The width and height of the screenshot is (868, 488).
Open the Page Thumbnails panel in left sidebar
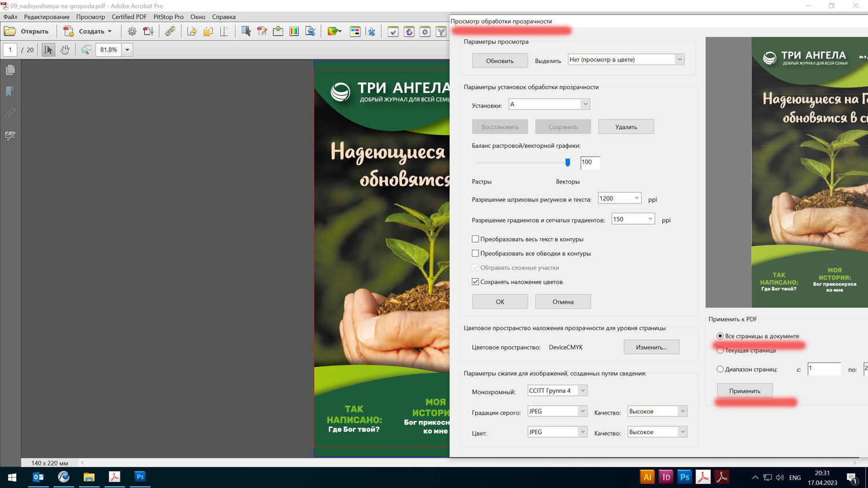[10, 70]
